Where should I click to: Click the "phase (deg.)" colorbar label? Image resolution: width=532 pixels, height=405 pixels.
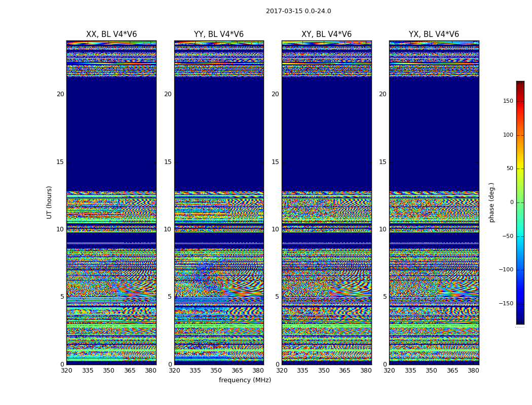491,202
